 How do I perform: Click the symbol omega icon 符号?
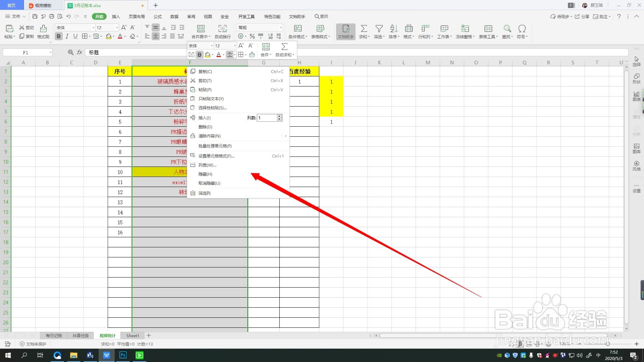pyautogui.click(x=522, y=28)
